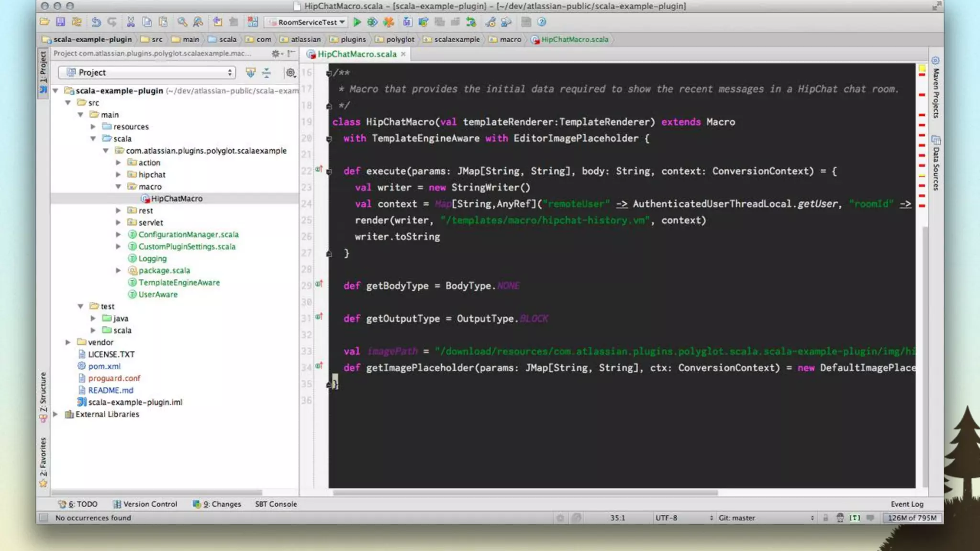The height and width of the screenshot is (551, 980).
Task: Open the SBT Console tab
Action: [x=276, y=504]
